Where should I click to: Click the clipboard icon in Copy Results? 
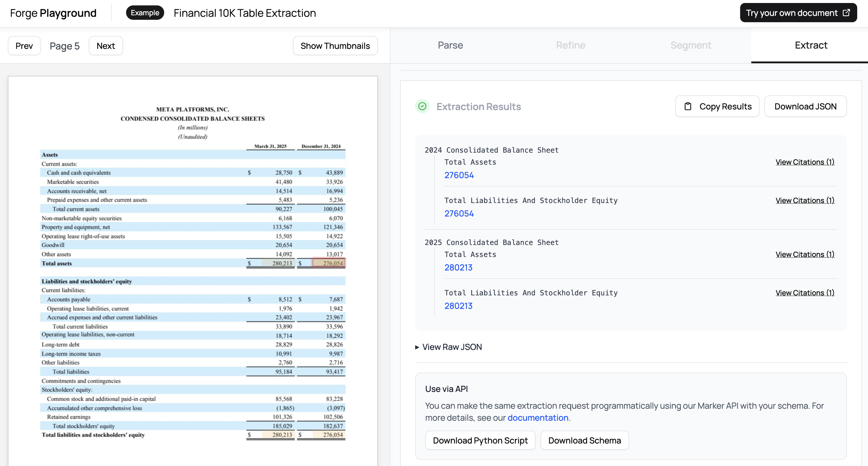pos(688,106)
